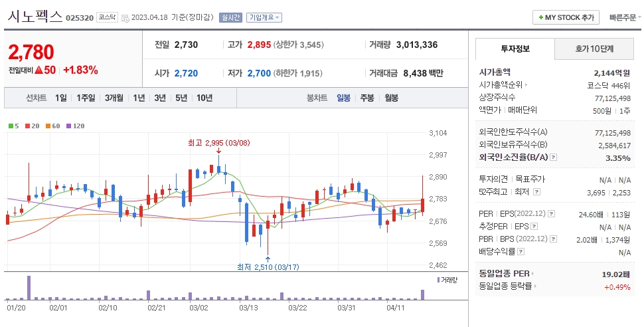This screenshot has height=327, width=644.
Task: Click the current price 2,780
Action: [x=31, y=53]
